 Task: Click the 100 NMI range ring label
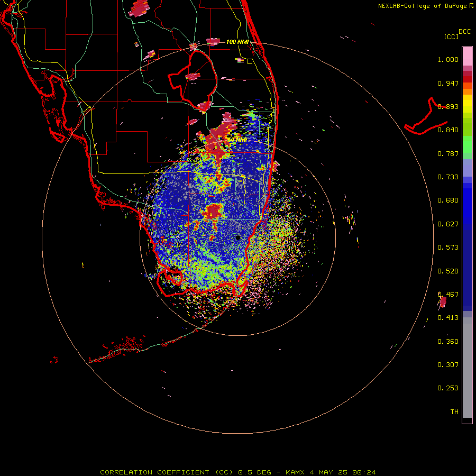tap(237, 42)
